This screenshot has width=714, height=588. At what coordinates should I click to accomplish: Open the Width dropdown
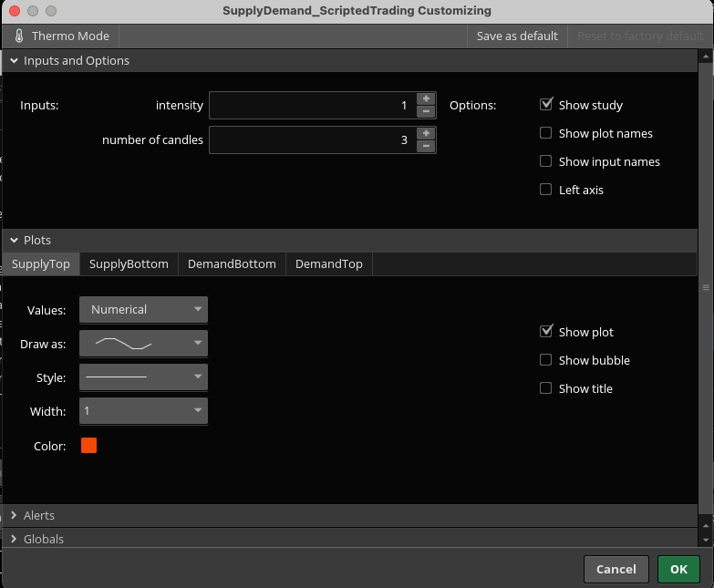[143, 411]
